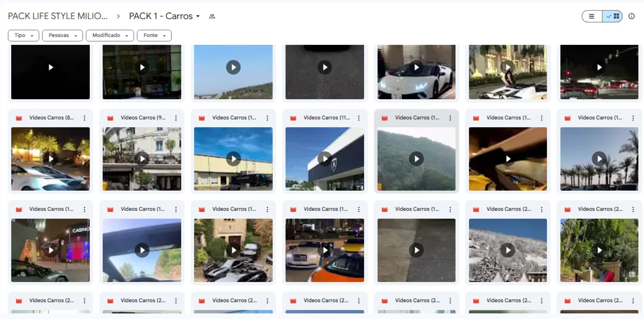
Task: Play the clear blue sky hillside video
Action: 233,67
